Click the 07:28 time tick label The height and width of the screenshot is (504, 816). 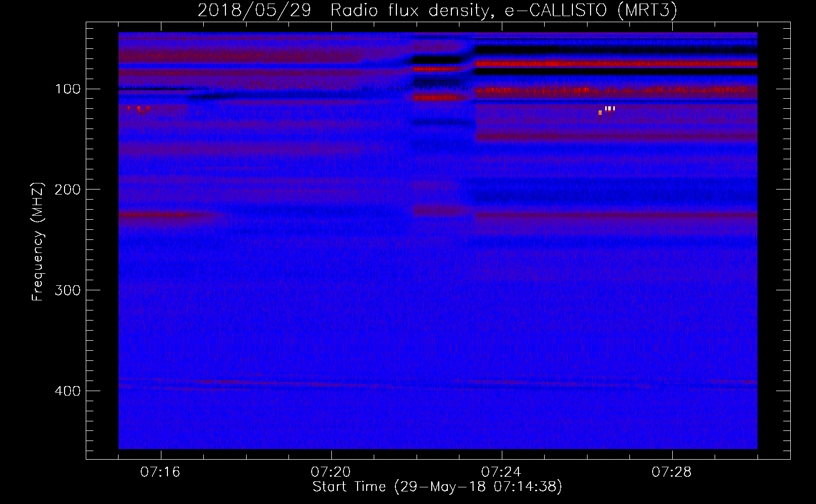coord(672,472)
